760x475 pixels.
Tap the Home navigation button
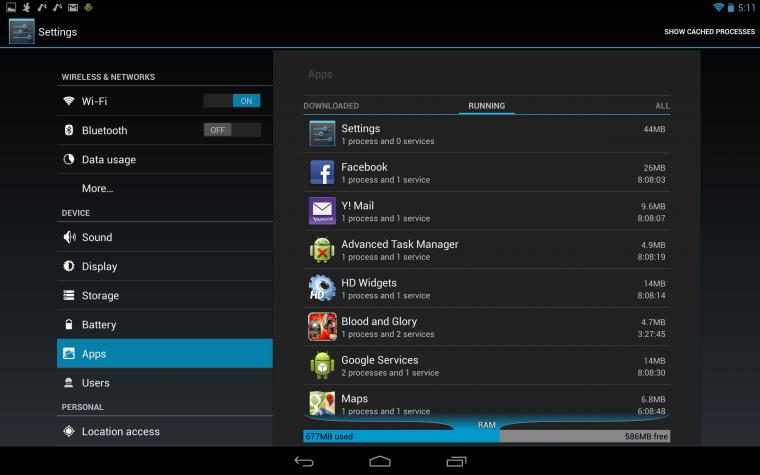pos(380,461)
